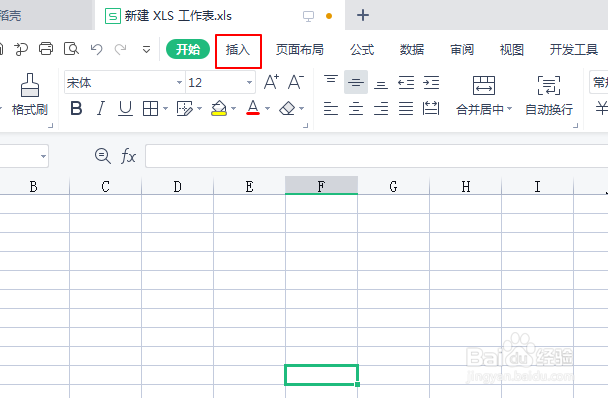
Task: Toggle vertical middle alignment
Action: point(356,82)
